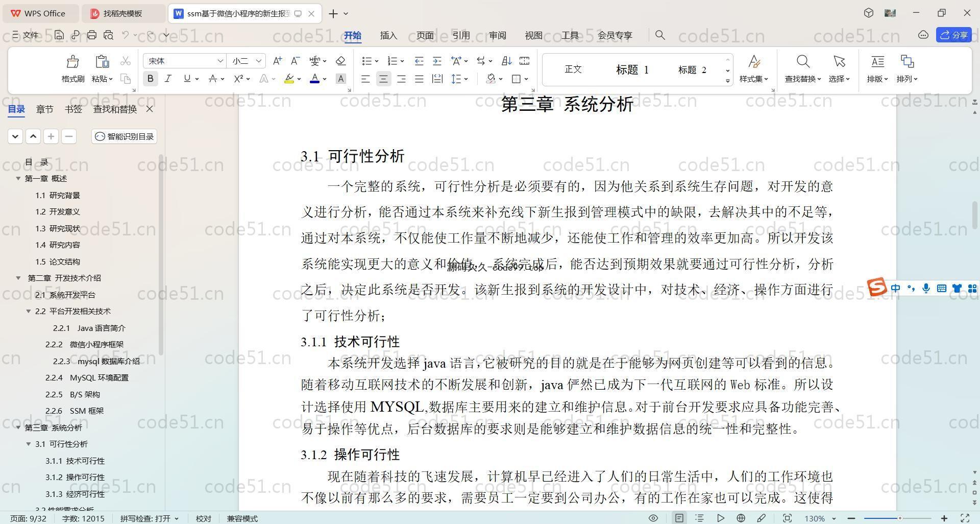Apply the font color A swatch
The width and height of the screenshot is (980, 524).
pyautogui.click(x=315, y=79)
